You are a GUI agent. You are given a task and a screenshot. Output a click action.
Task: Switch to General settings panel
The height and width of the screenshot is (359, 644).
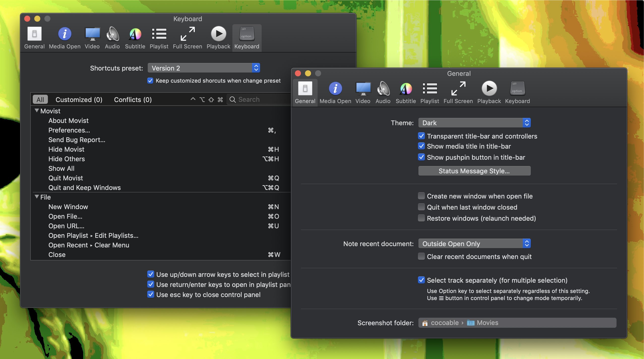(x=34, y=38)
